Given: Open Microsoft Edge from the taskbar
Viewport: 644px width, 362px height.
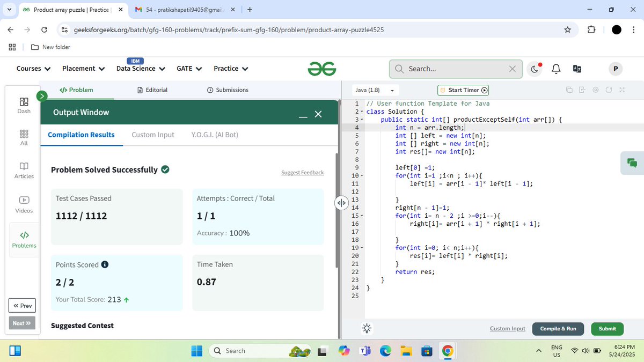Looking at the screenshot, I should click(x=385, y=351).
